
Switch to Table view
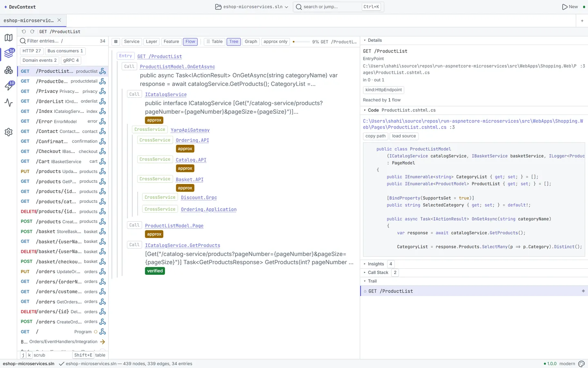point(214,42)
